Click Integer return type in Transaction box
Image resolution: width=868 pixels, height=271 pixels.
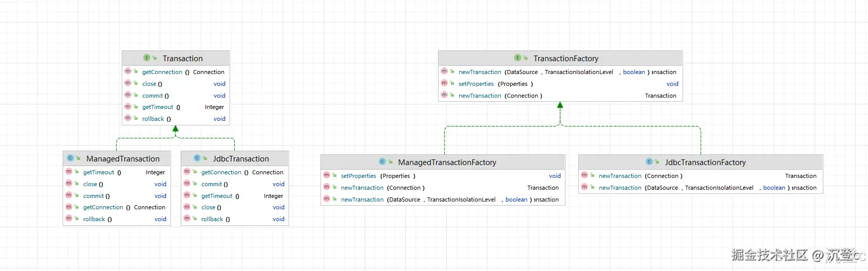point(214,107)
